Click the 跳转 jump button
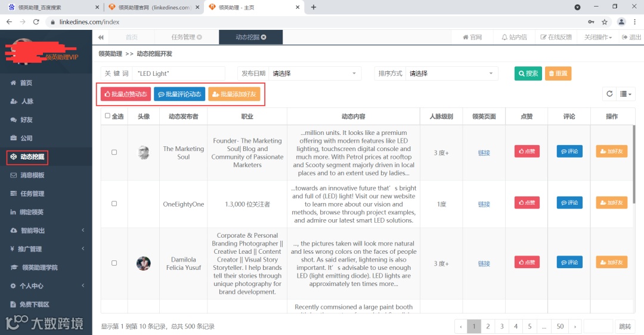Screen dimensions: 644x335 [x=625, y=327]
